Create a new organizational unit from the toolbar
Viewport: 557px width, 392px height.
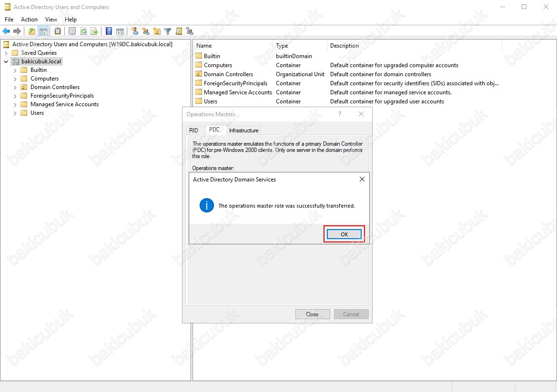click(x=157, y=31)
